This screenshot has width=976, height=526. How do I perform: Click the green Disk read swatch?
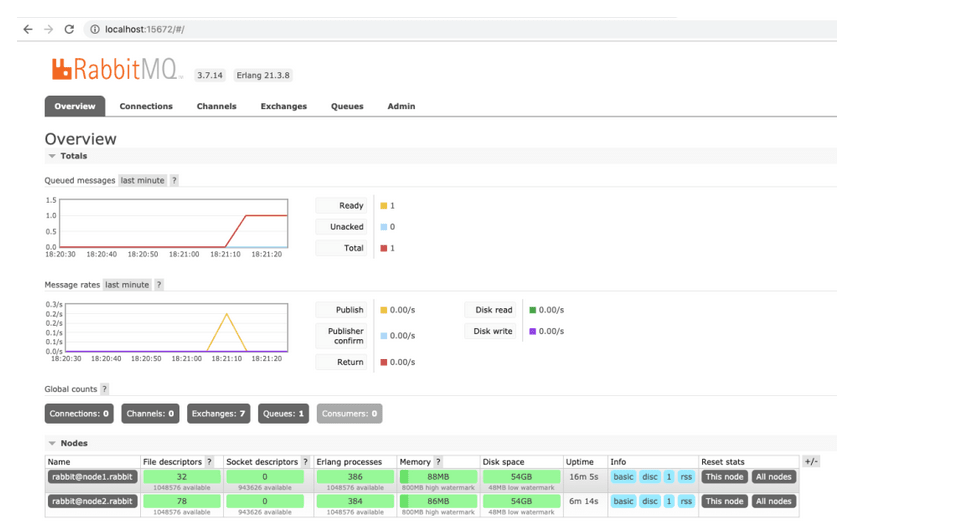point(533,310)
